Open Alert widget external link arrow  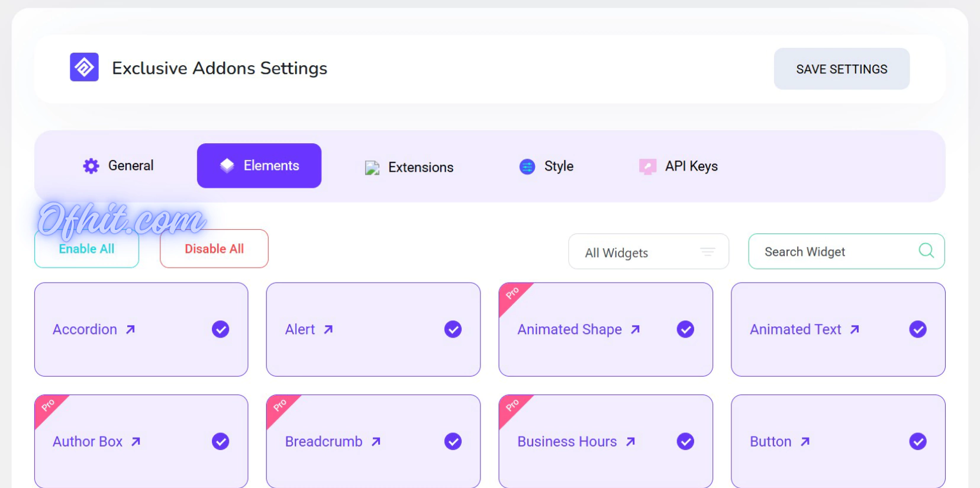(328, 329)
